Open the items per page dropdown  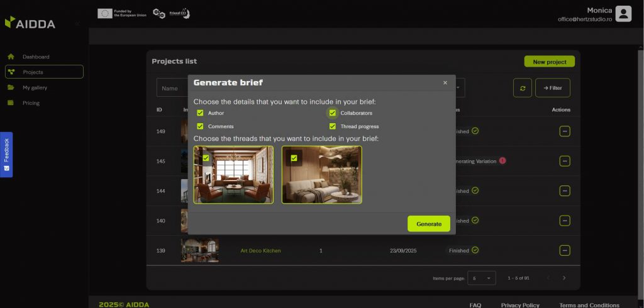[482, 278]
